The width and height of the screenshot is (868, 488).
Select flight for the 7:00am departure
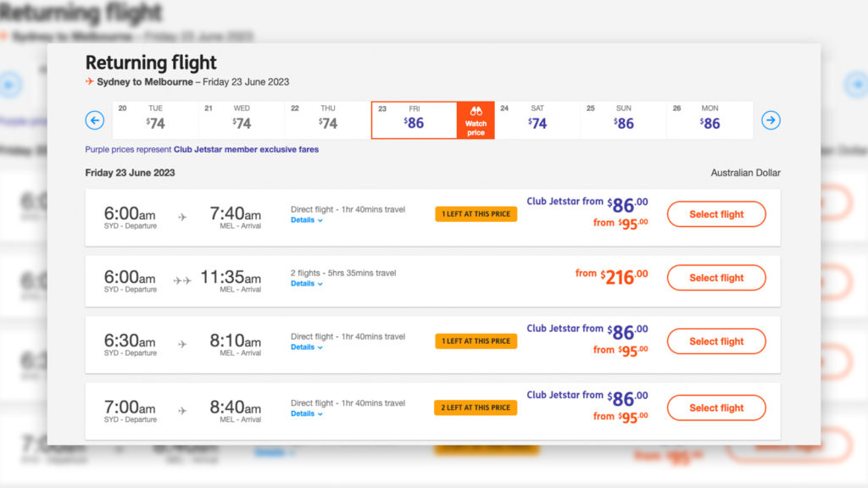[716, 408]
